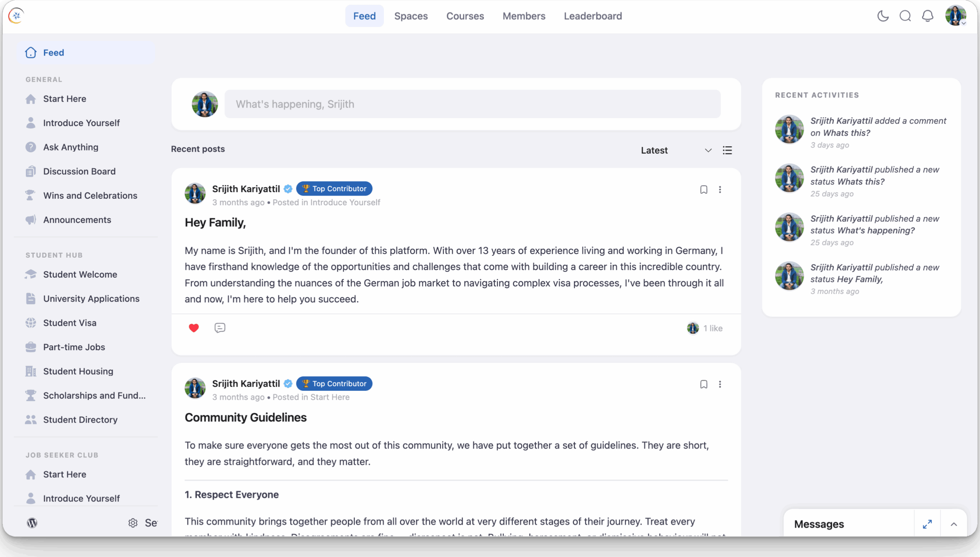This screenshot has width=980, height=557.
Task: Open the Leaderboard tab
Action: click(x=593, y=16)
